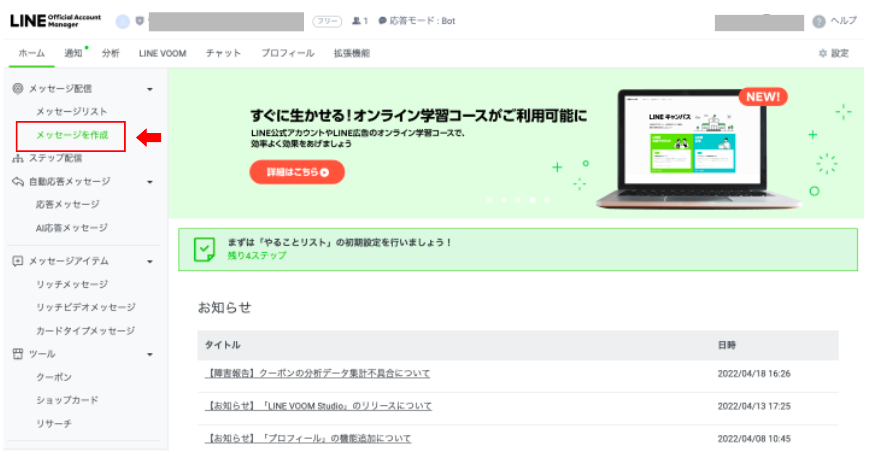Click the LINE Official Account Manager logo
This screenshot has height=455, width=882.
tap(55, 21)
